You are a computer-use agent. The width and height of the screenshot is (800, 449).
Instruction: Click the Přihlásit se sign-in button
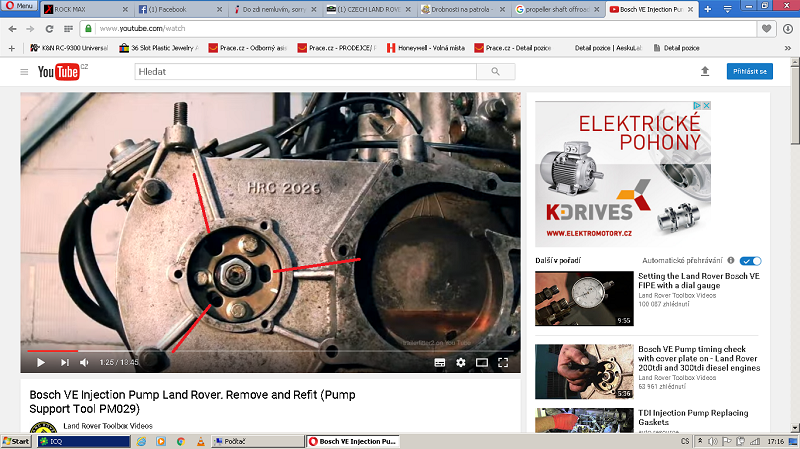click(749, 71)
